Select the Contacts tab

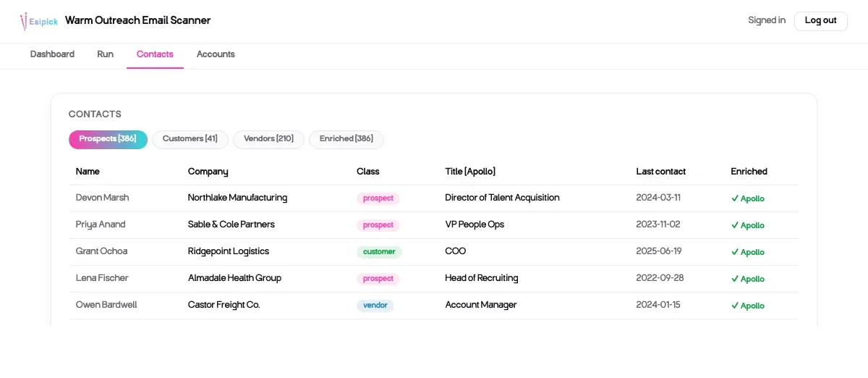click(155, 54)
